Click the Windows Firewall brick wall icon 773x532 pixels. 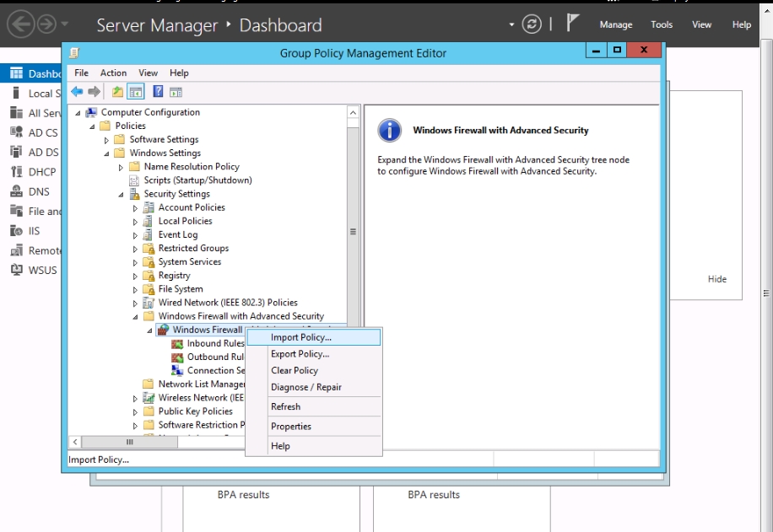(164, 330)
